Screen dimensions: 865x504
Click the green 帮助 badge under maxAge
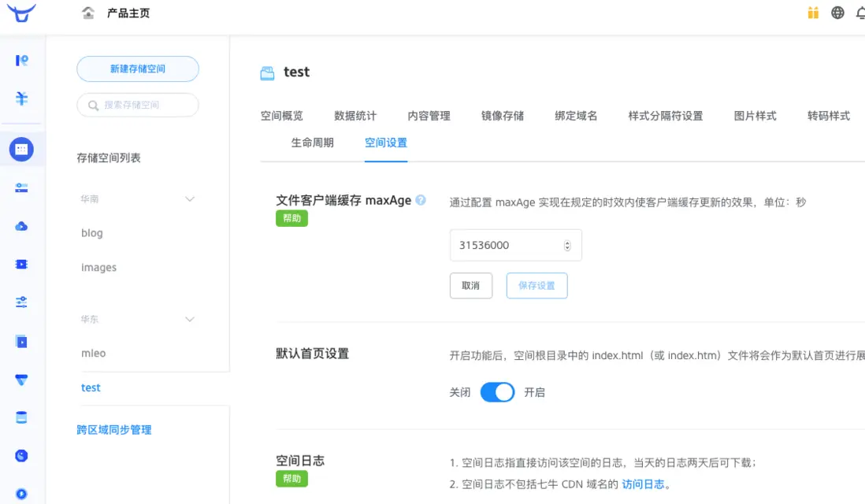pyautogui.click(x=291, y=218)
